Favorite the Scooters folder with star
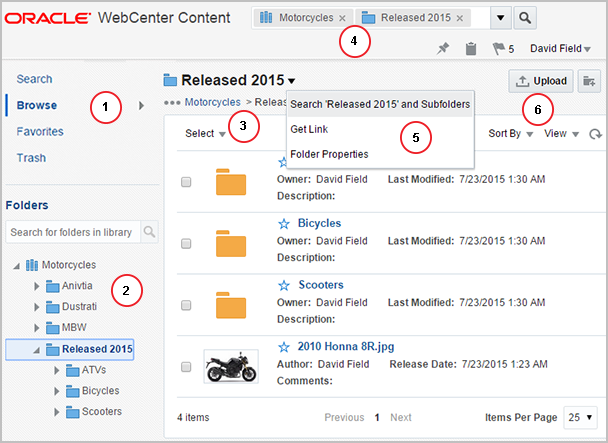The width and height of the screenshot is (608, 443). (284, 286)
